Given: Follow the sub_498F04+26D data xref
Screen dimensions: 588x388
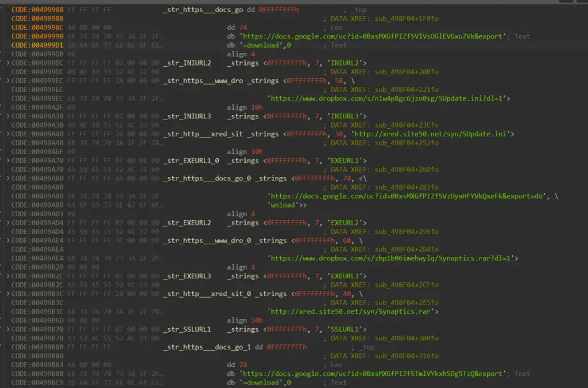Looking at the screenshot, I should tap(407, 170).
